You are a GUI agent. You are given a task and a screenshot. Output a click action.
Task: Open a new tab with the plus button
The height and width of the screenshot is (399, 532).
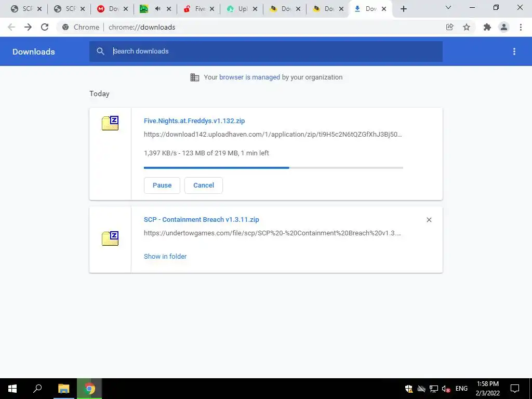pos(403,9)
